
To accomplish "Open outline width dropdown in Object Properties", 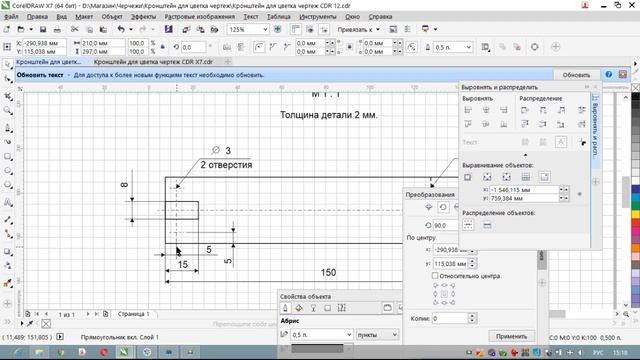I will click(x=349, y=335).
